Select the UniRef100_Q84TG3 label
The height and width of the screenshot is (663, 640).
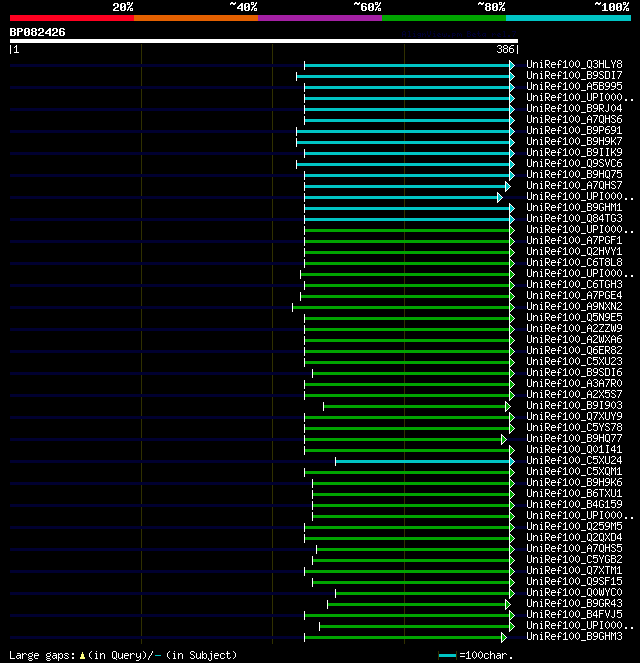pyautogui.click(x=574, y=219)
